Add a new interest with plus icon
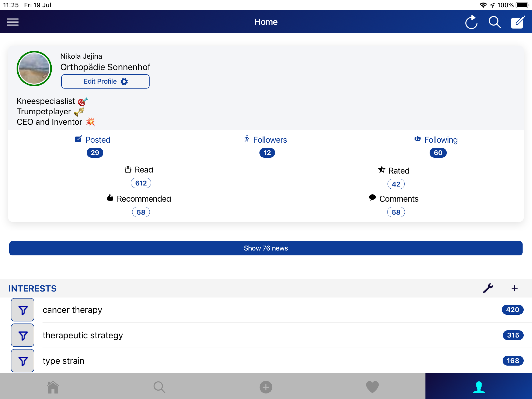The height and width of the screenshot is (399, 532). point(514,288)
